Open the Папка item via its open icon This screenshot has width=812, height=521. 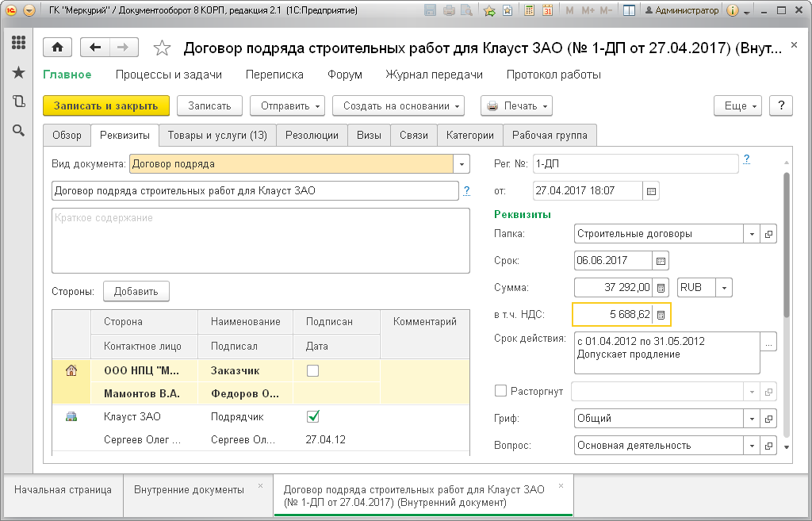coord(768,234)
